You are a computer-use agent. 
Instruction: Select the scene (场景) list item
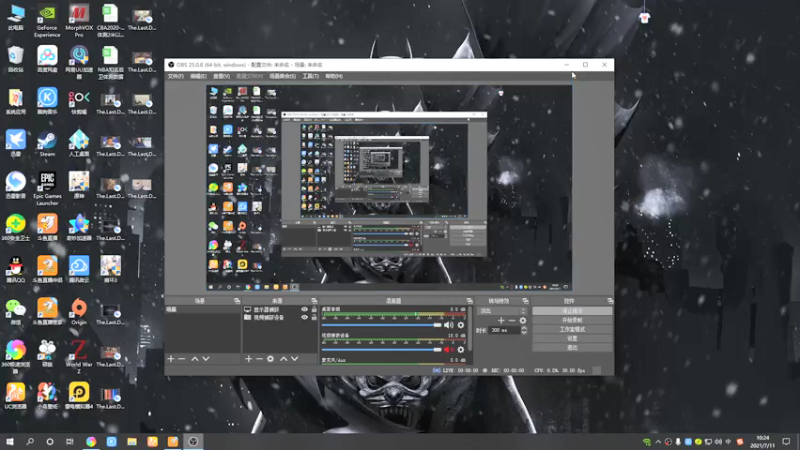click(203, 310)
